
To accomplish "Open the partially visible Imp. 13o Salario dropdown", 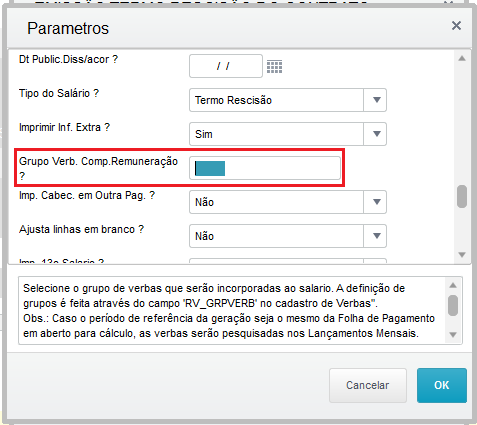I will pyautogui.click(x=375, y=261).
